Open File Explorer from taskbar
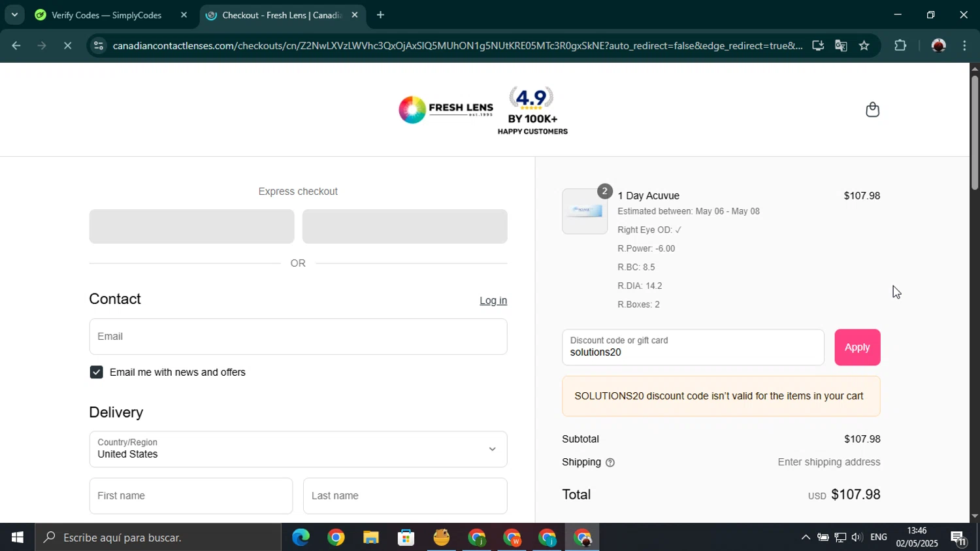This screenshot has width=980, height=551. [x=371, y=537]
